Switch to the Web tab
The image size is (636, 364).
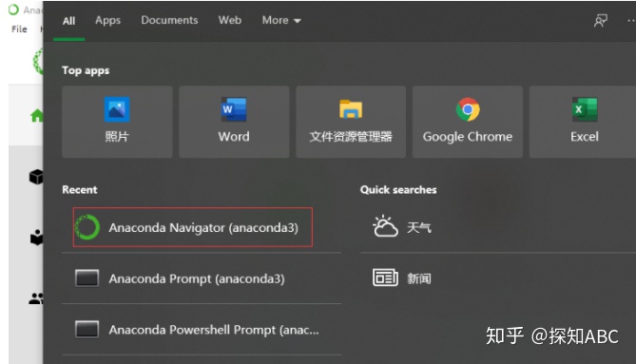click(229, 20)
